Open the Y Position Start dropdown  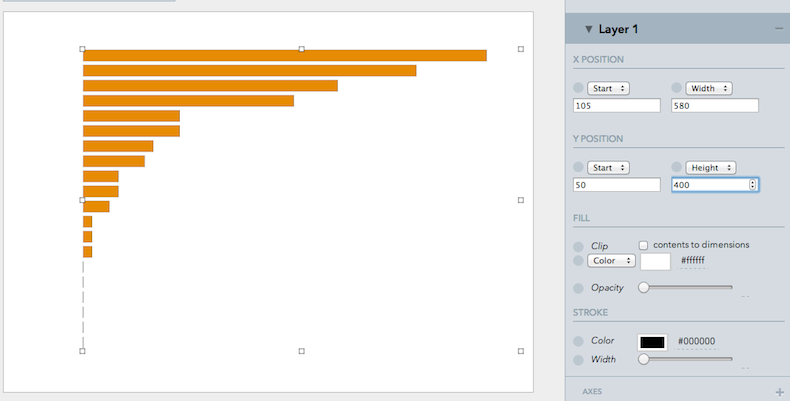(x=608, y=167)
